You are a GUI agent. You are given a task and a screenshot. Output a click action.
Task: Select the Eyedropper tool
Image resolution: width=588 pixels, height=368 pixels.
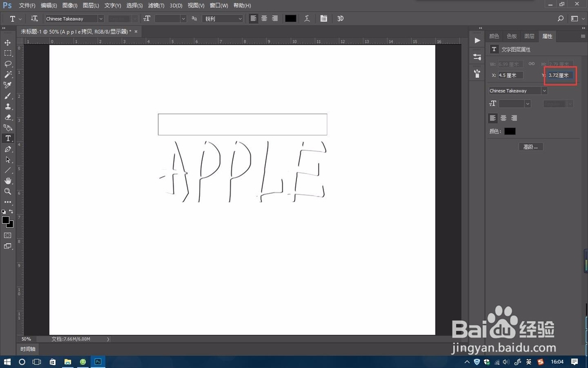(x=8, y=85)
